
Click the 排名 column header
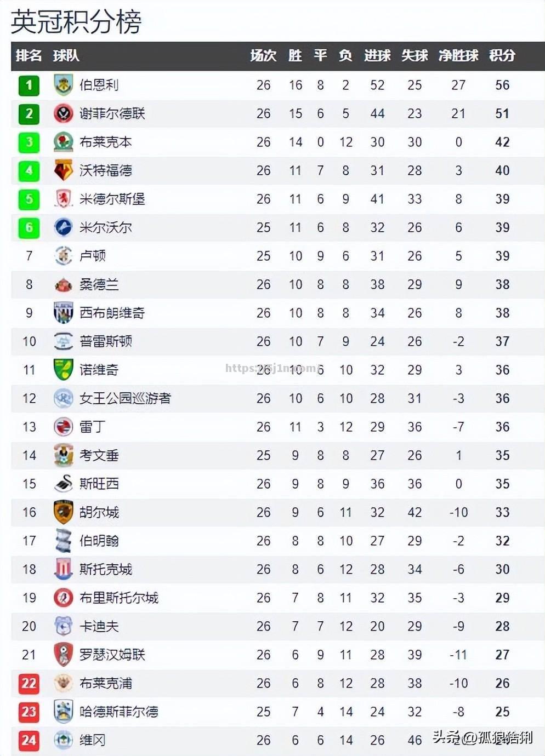tap(29, 55)
